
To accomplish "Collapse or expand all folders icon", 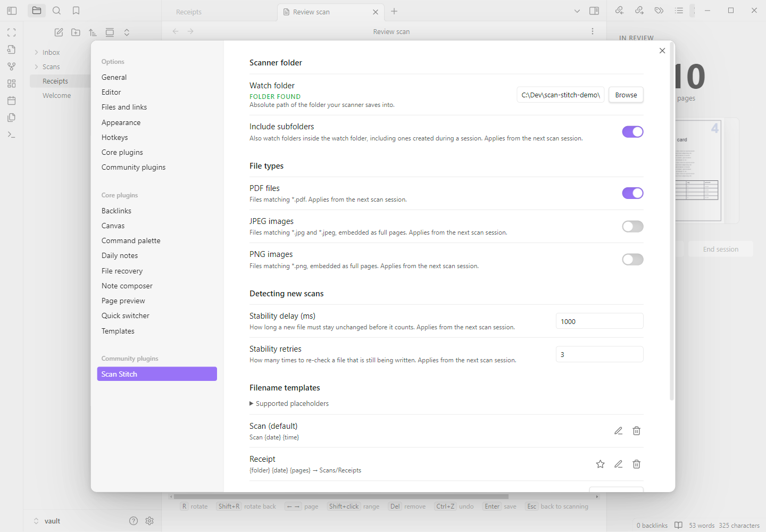I will (127, 32).
